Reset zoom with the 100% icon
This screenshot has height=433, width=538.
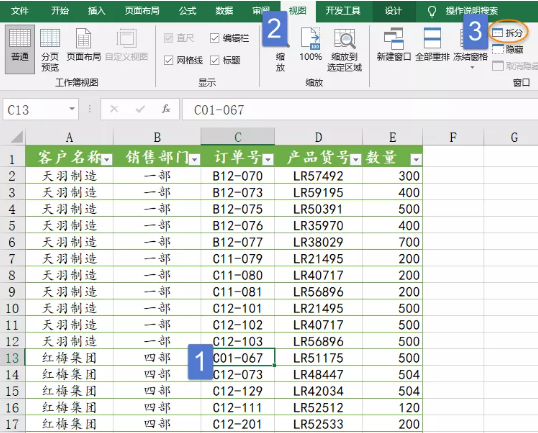coord(311,45)
